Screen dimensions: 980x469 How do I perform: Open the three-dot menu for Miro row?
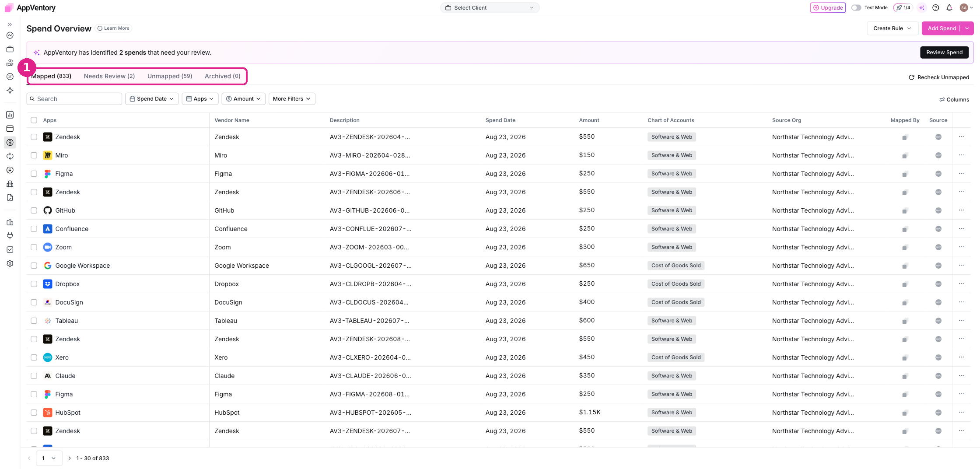[961, 155]
